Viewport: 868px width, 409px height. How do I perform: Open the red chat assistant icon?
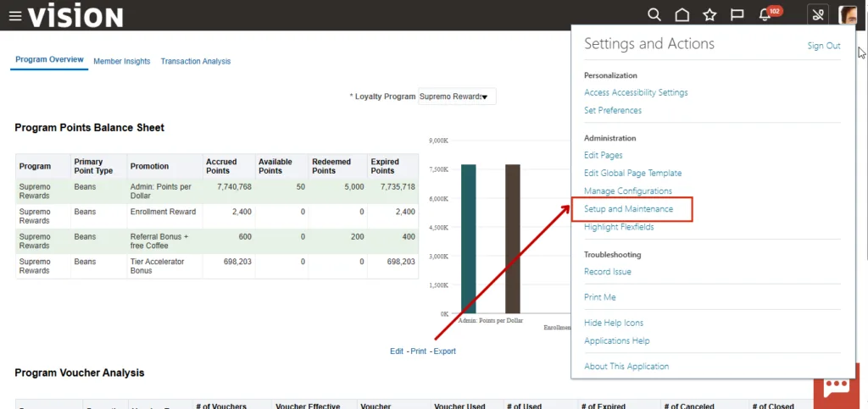click(x=837, y=386)
